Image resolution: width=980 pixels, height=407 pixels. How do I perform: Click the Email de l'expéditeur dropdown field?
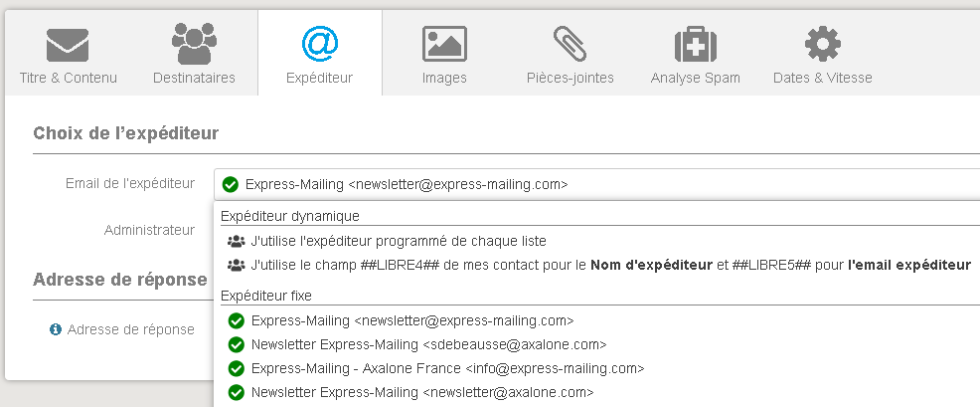597,185
